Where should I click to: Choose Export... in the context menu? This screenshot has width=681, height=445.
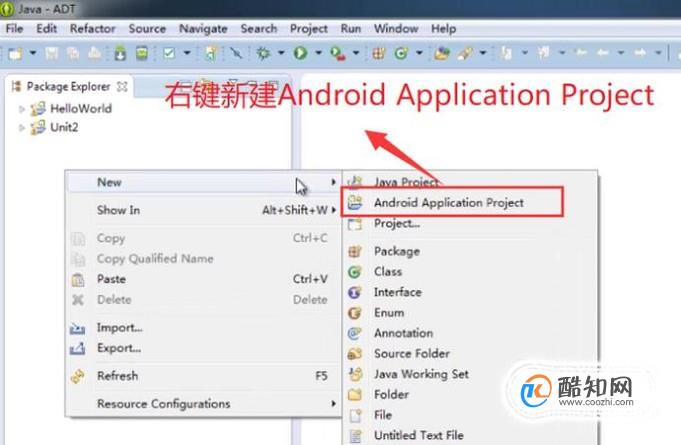point(203,348)
